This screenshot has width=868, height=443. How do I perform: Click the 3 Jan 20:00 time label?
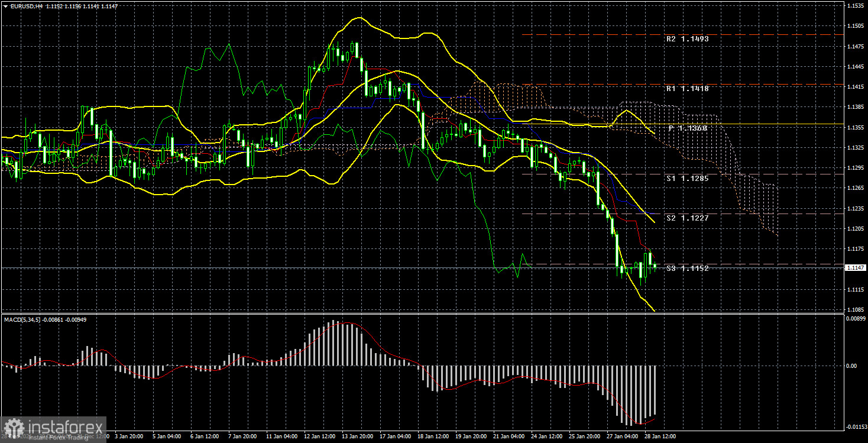(x=128, y=436)
